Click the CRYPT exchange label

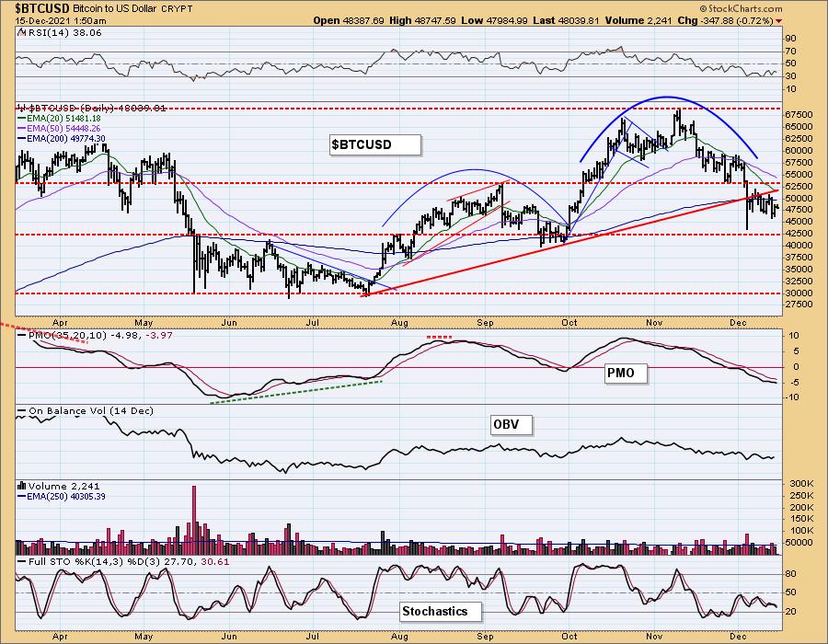pos(177,9)
